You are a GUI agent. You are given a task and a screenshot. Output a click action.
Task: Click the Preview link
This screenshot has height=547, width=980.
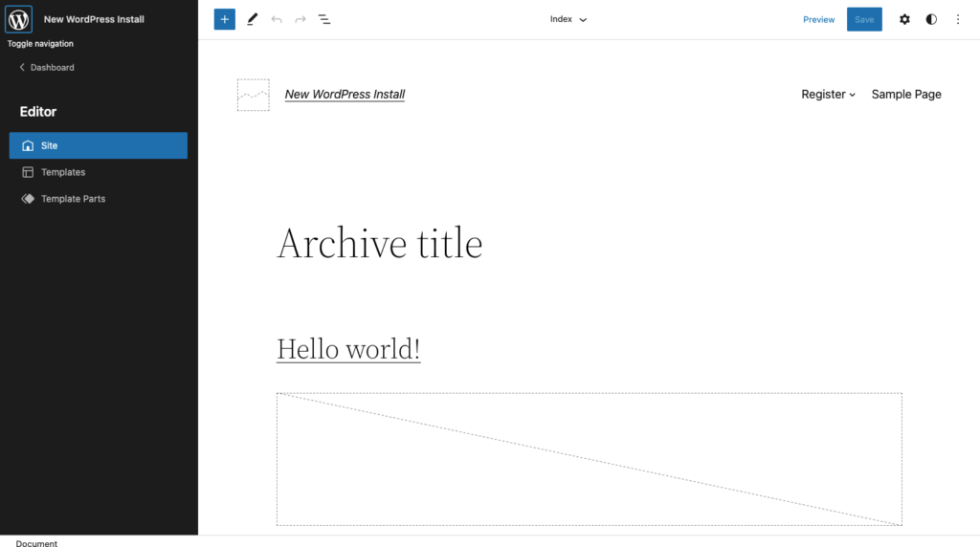tap(819, 19)
